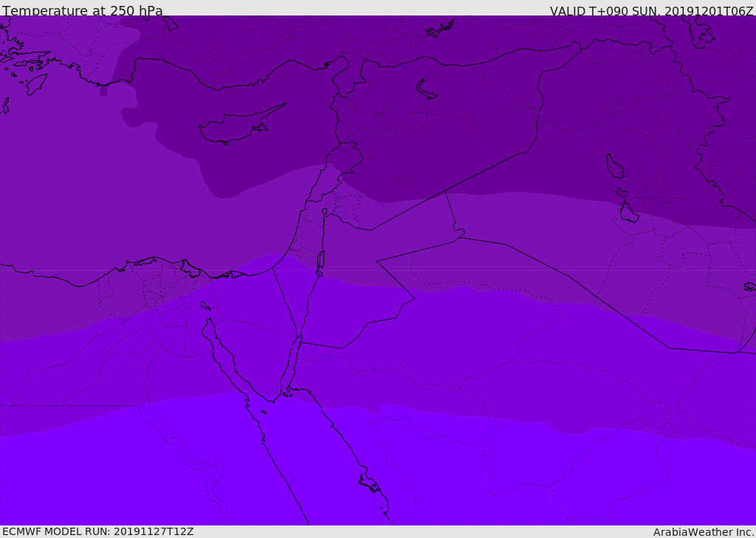
Task: Click the 'ECMWF MODEL RUN: 20191127T12Z' footer text
Action: (98, 532)
